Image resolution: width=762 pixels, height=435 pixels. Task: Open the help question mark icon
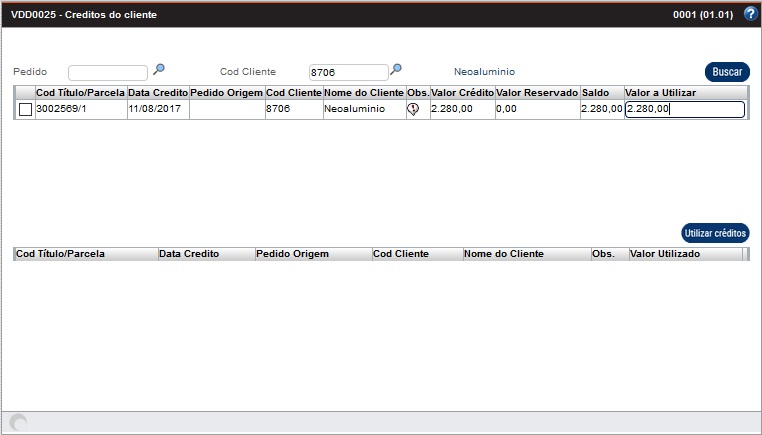(x=750, y=15)
